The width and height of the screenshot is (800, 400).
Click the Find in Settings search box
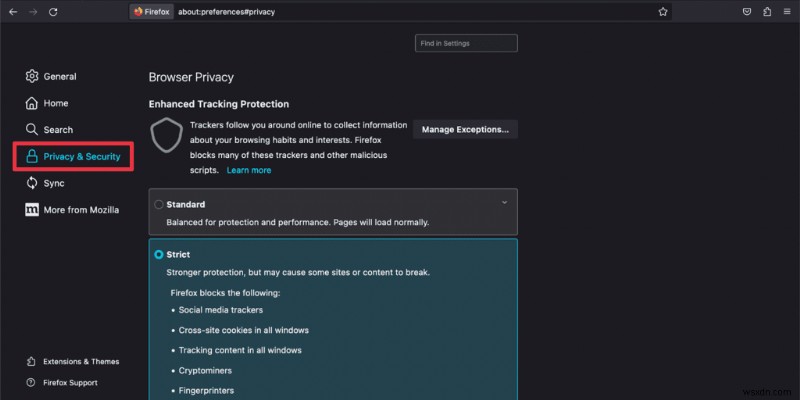pyautogui.click(x=466, y=43)
